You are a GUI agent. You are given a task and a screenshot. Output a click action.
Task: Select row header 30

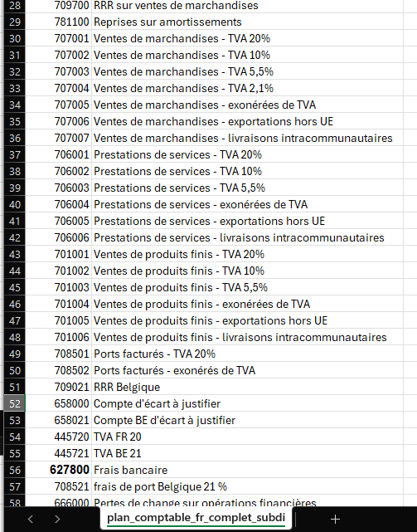[x=15, y=39]
